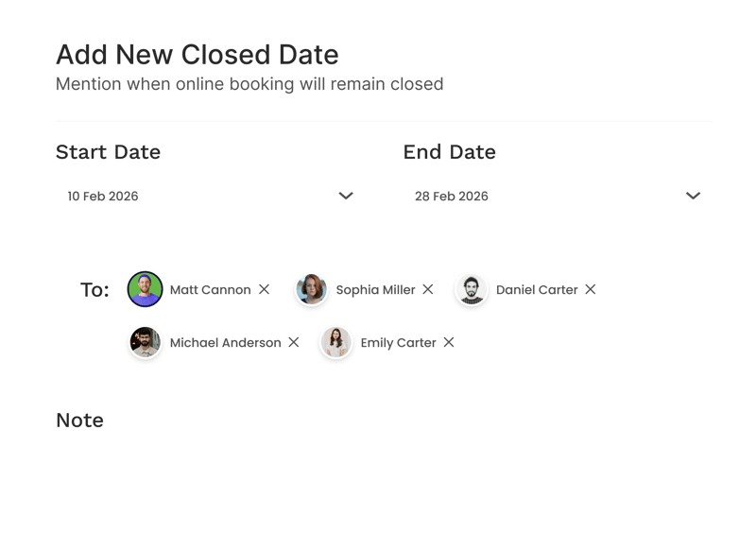Remove Matt Cannon from recipients
The height and width of the screenshot is (550, 756).
click(x=265, y=289)
